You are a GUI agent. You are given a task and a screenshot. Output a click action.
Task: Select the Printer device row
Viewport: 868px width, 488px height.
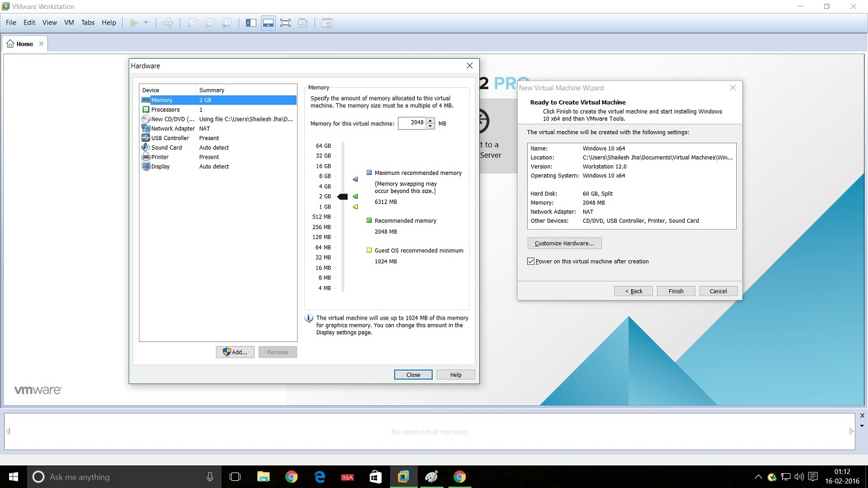218,157
